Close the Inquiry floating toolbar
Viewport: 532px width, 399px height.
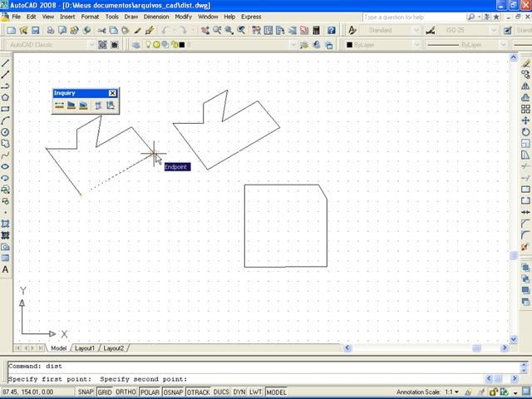click(112, 93)
